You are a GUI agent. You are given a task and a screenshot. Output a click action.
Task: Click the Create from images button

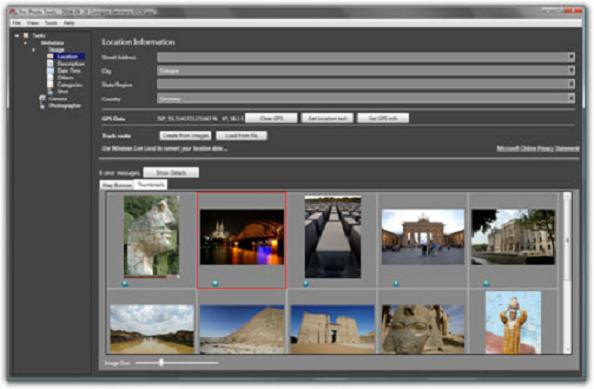point(185,136)
